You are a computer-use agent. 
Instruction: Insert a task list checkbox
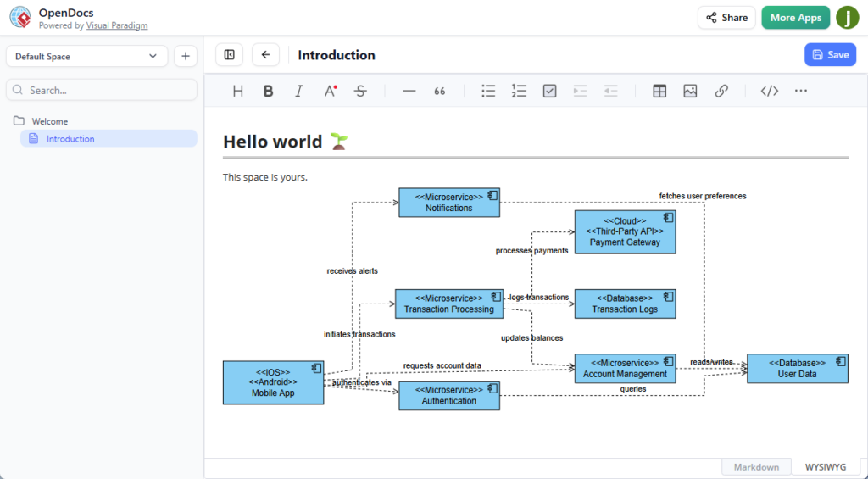[549, 92]
